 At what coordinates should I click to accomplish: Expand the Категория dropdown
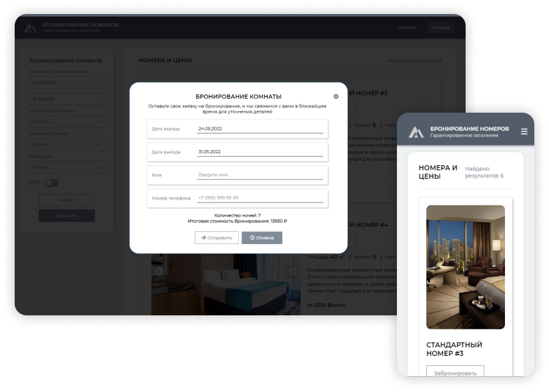[67, 167]
